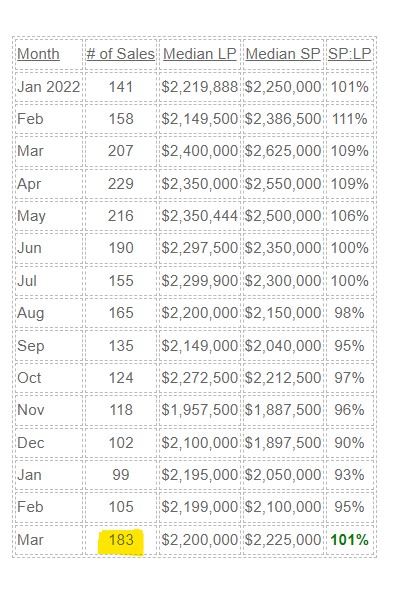The width and height of the screenshot is (399, 595).
Task: Select the $1,957,500 median LP cell
Action: click(x=200, y=410)
